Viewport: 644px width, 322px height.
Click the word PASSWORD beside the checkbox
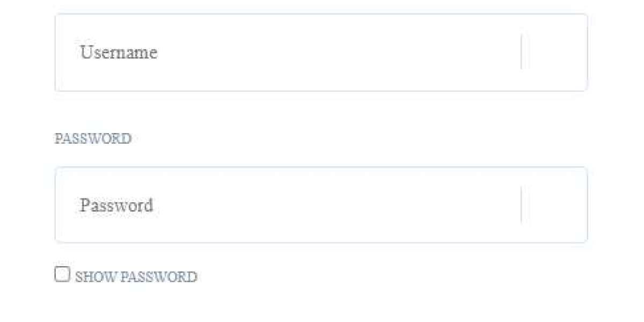(x=159, y=277)
